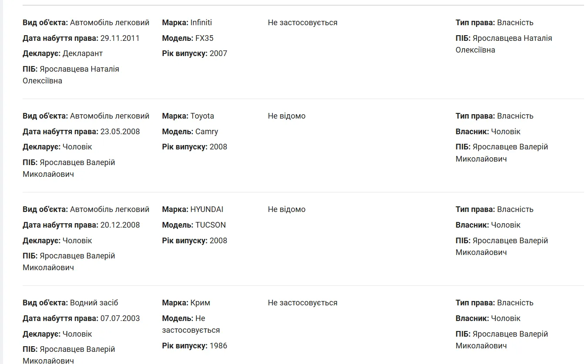Click 'Не відомо' in the HYUNDAI row
Image resolution: width=588 pixels, height=364 pixels.
287,209
